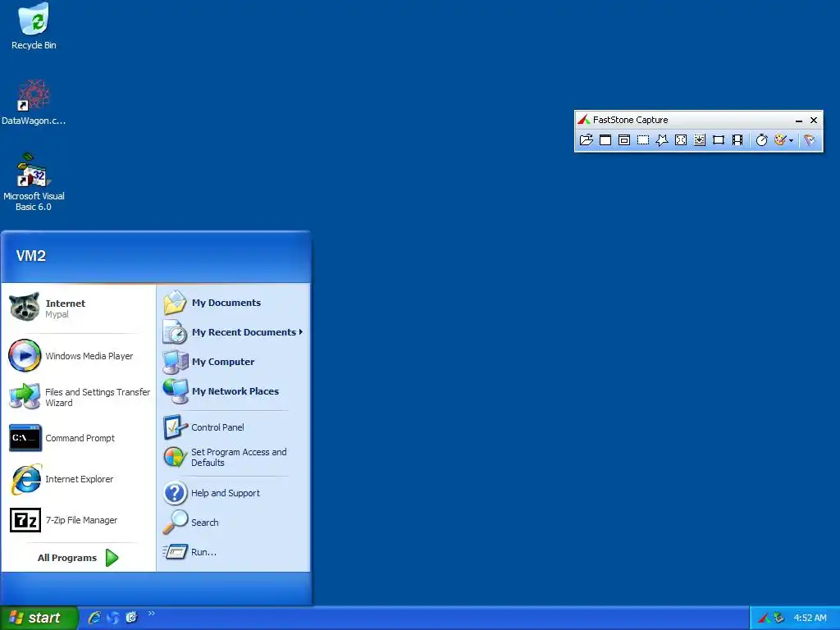Capture freehand region with star icon
Viewport: 840px width, 630px height.
tap(662, 139)
